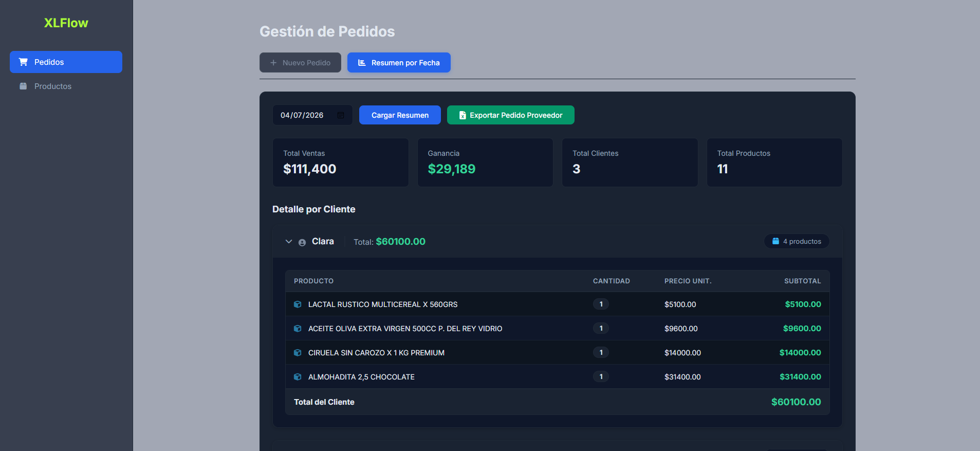Select LACTAL RUSTICO MULTICEREAL X 560GRS text
This screenshot has height=451, width=980.
383,304
